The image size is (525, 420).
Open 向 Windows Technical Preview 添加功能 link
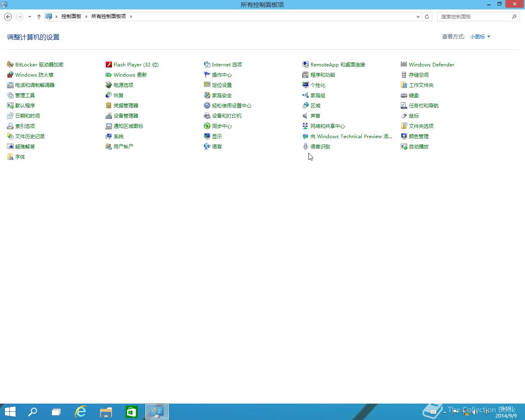click(x=351, y=136)
